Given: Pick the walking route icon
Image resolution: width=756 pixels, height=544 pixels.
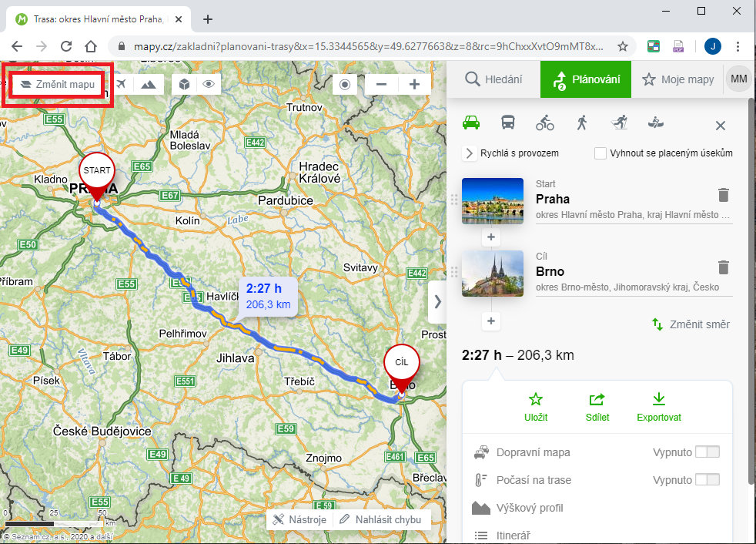Looking at the screenshot, I should click(582, 123).
